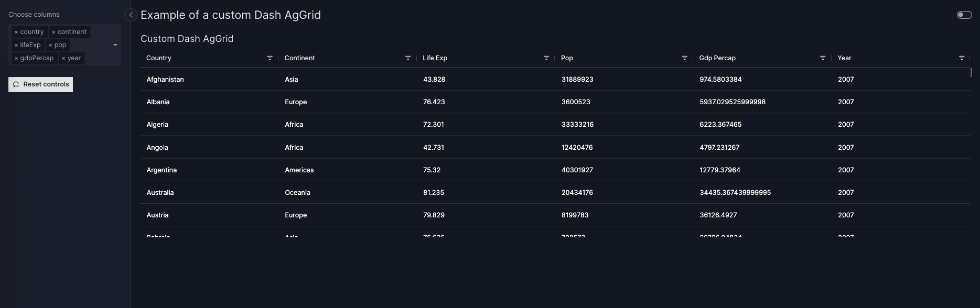Sort by the Country column header
The width and height of the screenshot is (980, 308).
click(159, 58)
